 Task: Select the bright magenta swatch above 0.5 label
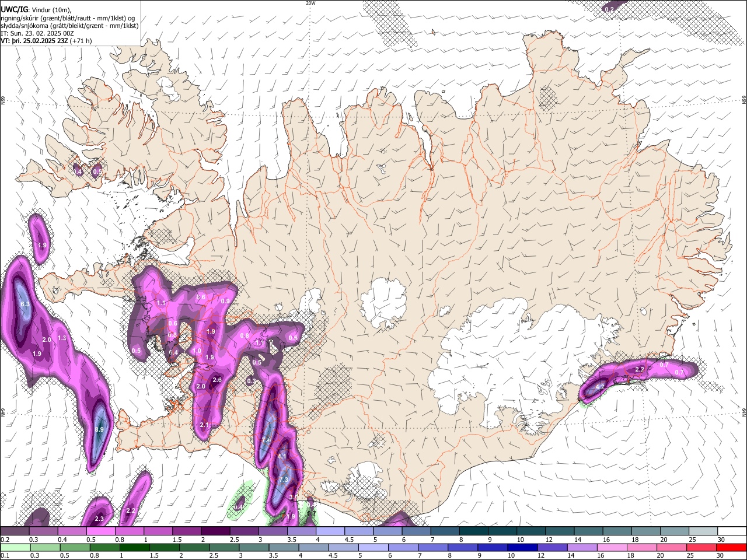click(x=100, y=531)
